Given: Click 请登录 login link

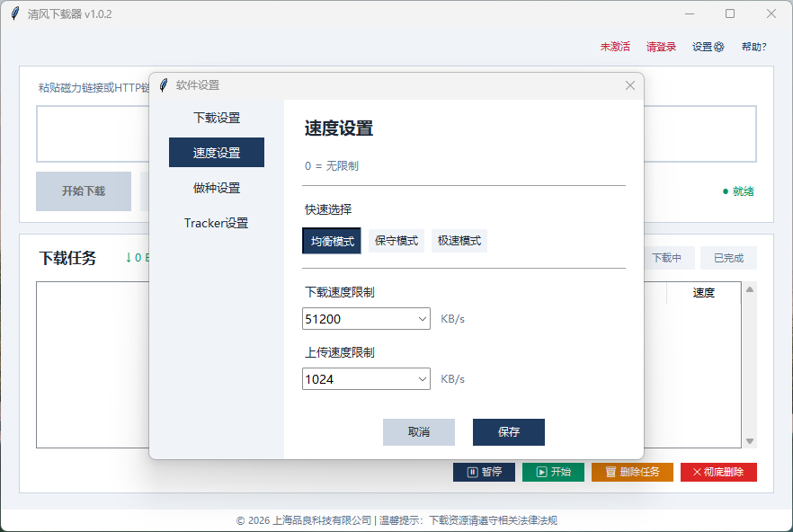Looking at the screenshot, I should tap(661, 47).
